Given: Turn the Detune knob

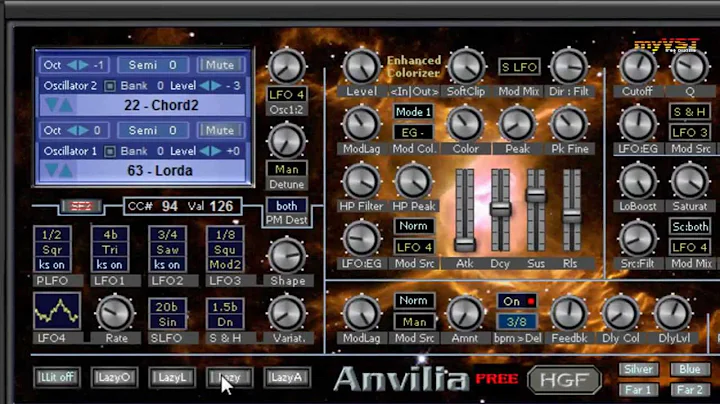Looking at the screenshot, I should (287, 141).
